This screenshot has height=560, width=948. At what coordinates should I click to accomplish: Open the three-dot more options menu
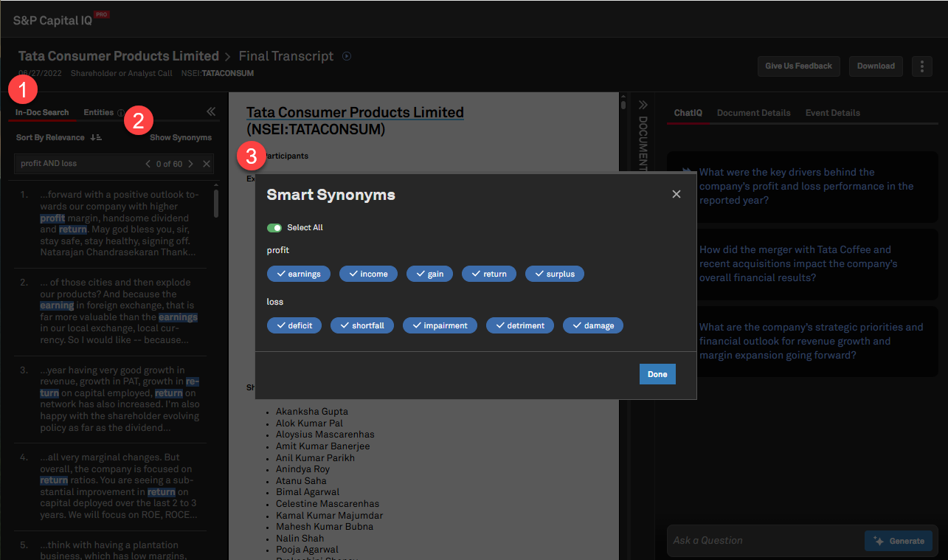[x=921, y=66]
